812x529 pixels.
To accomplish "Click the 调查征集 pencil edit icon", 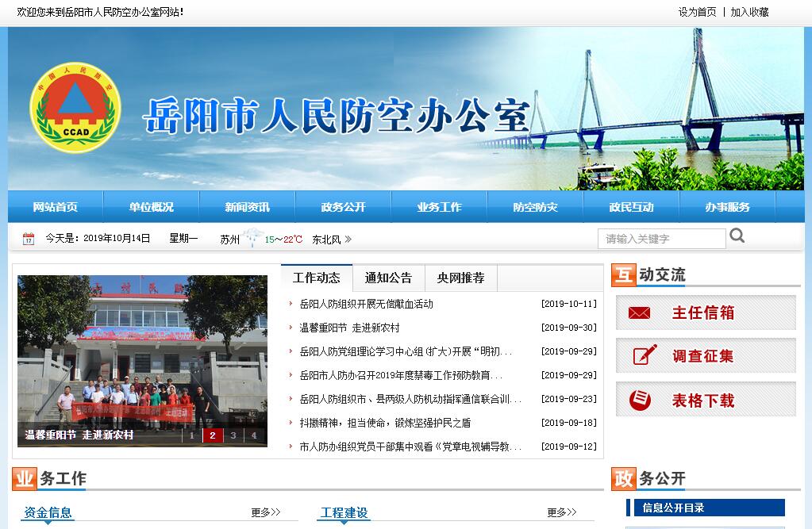I will pos(645,355).
